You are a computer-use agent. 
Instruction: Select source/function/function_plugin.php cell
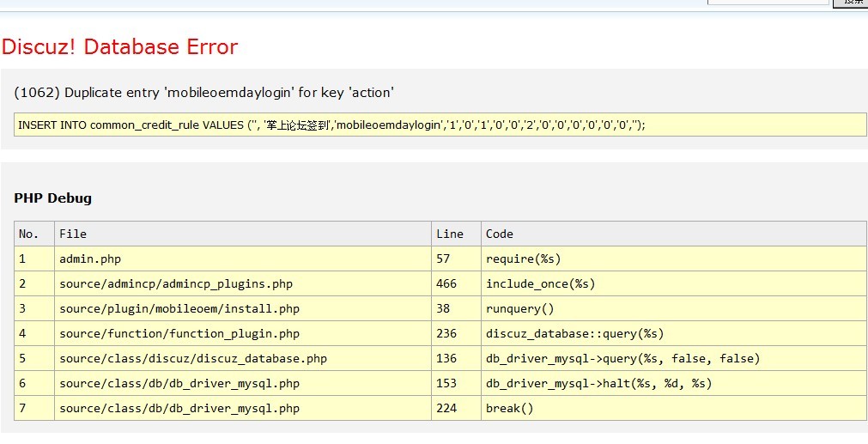[x=242, y=333]
